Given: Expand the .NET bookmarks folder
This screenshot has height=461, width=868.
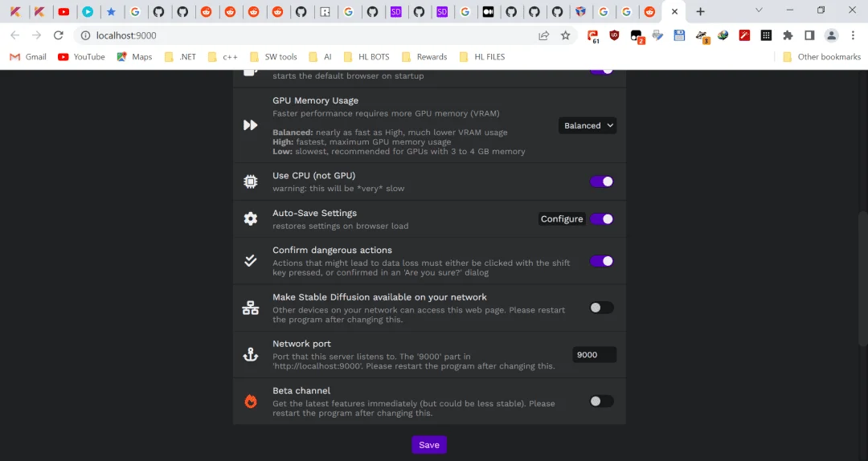Looking at the screenshot, I should [181, 56].
